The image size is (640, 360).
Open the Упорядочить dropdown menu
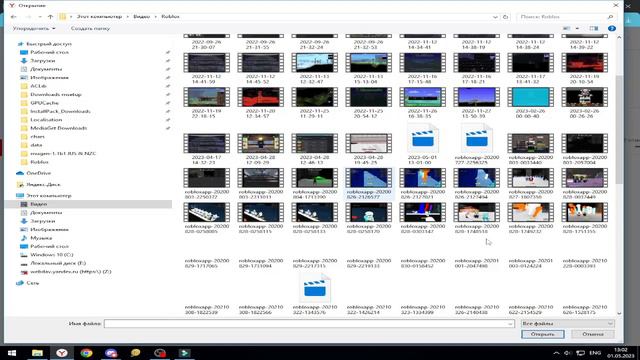tap(34, 29)
